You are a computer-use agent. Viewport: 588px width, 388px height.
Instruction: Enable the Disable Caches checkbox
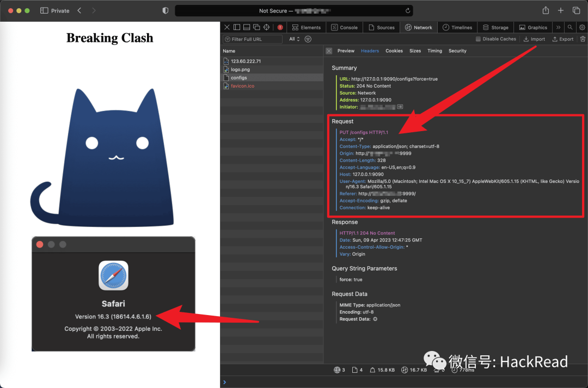(478, 39)
